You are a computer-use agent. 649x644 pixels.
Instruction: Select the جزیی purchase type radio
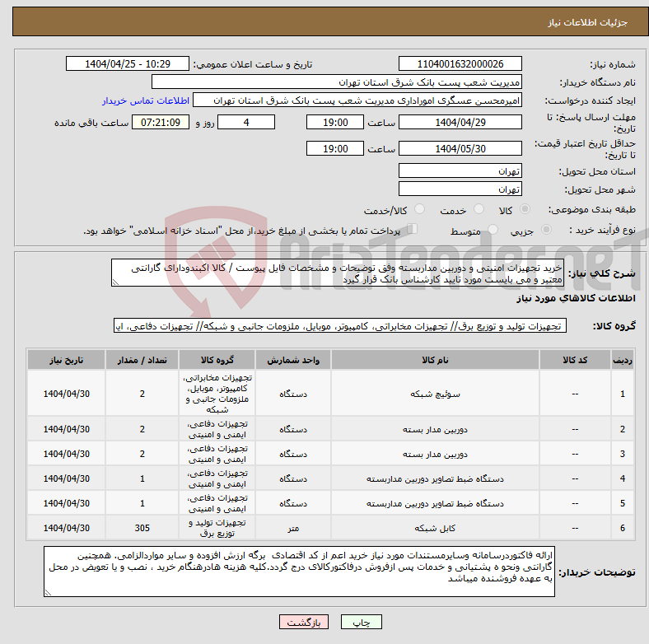point(546,229)
